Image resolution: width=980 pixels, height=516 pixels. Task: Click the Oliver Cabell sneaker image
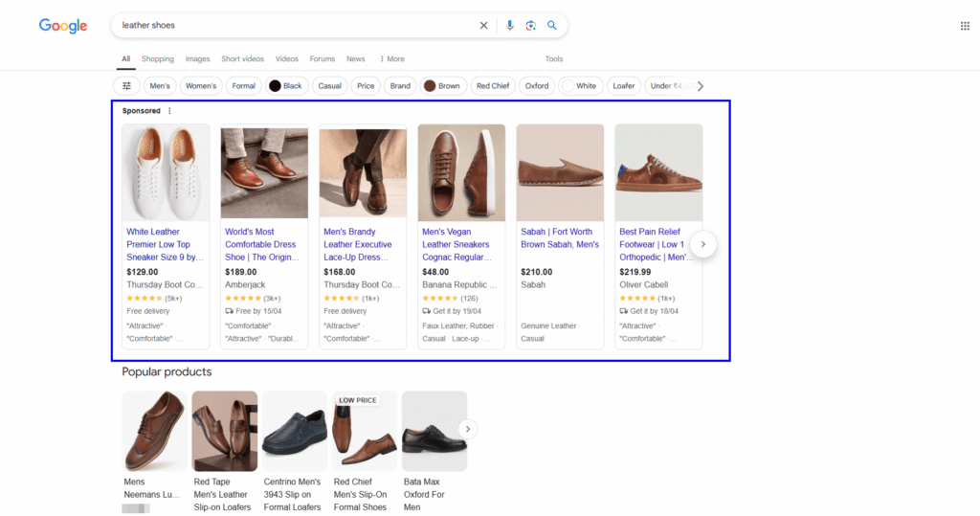[x=658, y=172]
